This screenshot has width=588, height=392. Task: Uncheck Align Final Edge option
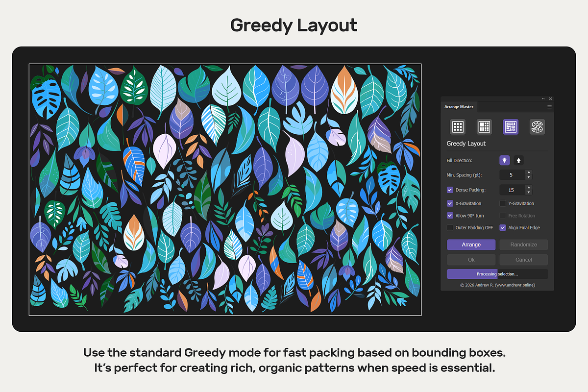pyautogui.click(x=503, y=228)
